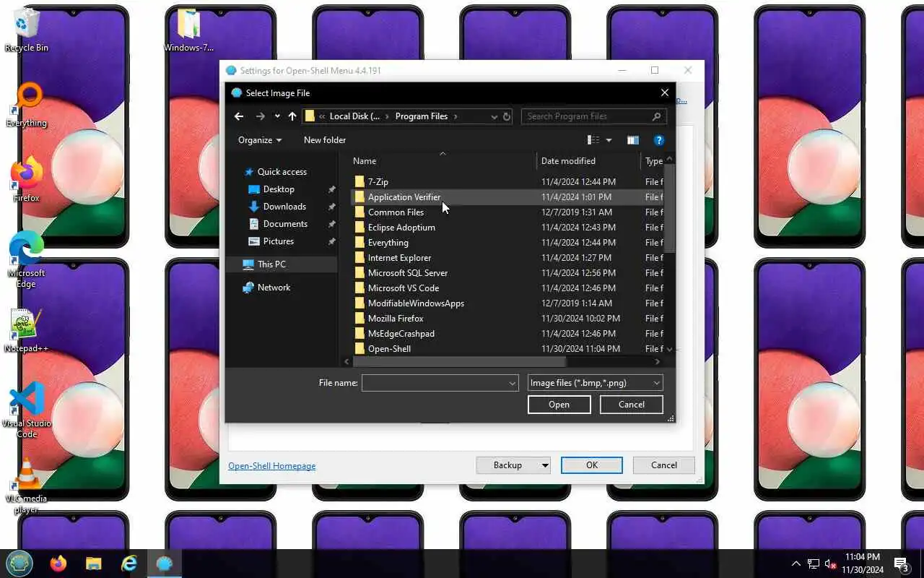Open the Everything desktop shortcut
This screenshot has width=924, height=578.
point(27,105)
